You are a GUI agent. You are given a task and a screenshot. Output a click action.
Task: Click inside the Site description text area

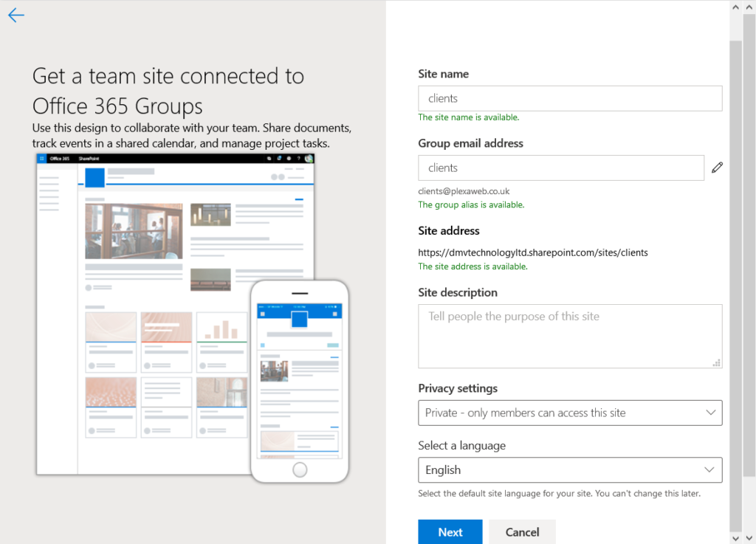(569, 332)
